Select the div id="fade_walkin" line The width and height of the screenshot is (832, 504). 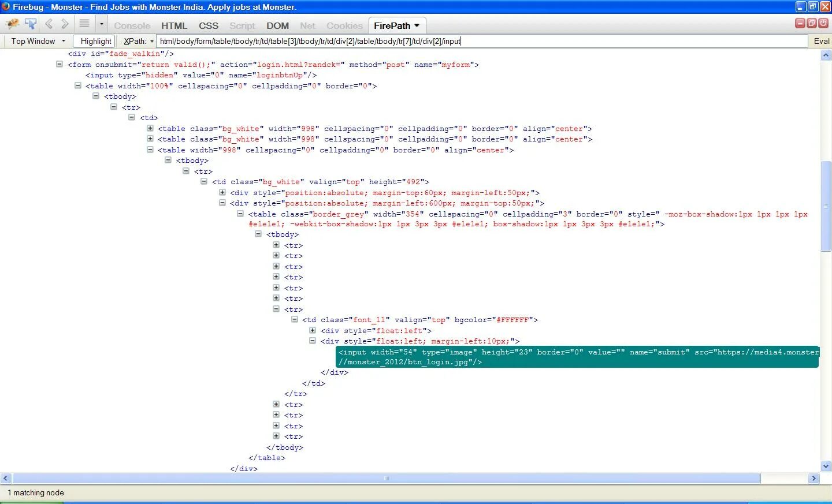[x=121, y=54]
